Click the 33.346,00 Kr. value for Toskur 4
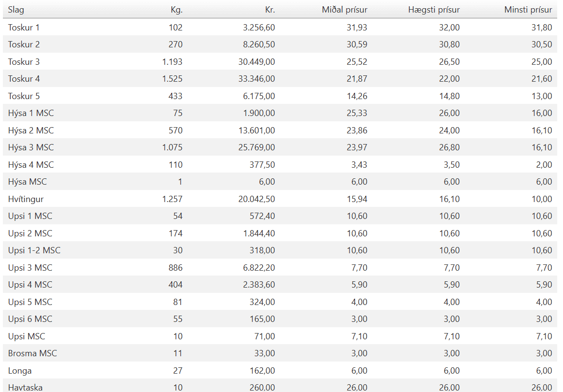Image resolution: width=563 pixels, height=392 pixels. coord(257,79)
